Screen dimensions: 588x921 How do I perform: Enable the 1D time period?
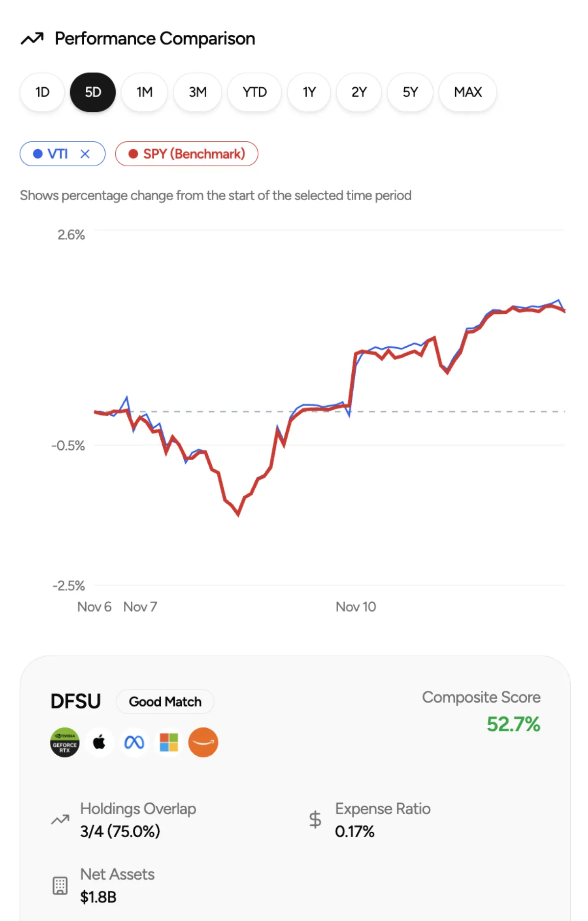42,92
